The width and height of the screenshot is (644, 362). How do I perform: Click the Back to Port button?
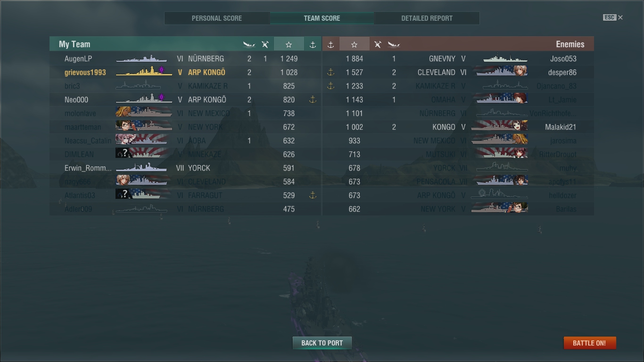tap(322, 343)
